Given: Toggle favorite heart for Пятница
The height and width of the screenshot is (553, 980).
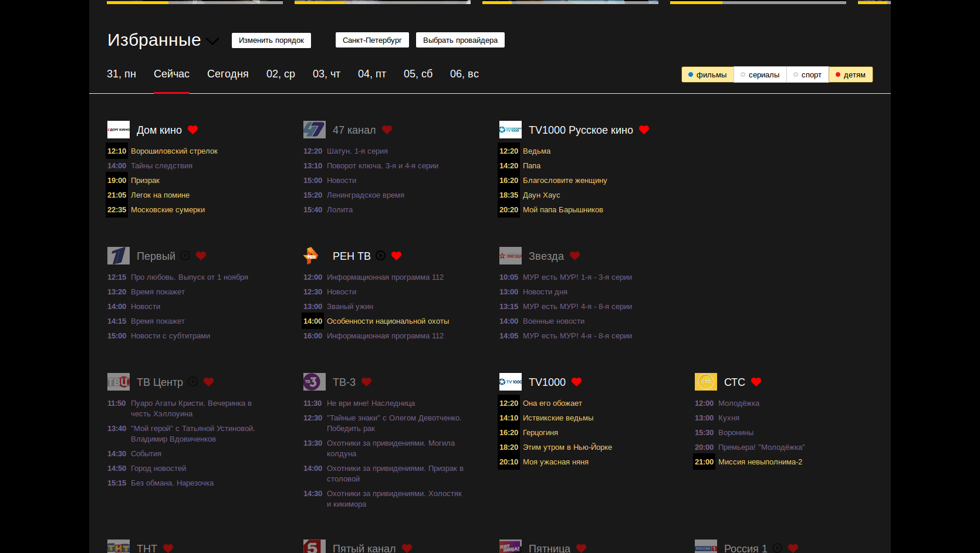Looking at the screenshot, I should [x=582, y=548].
